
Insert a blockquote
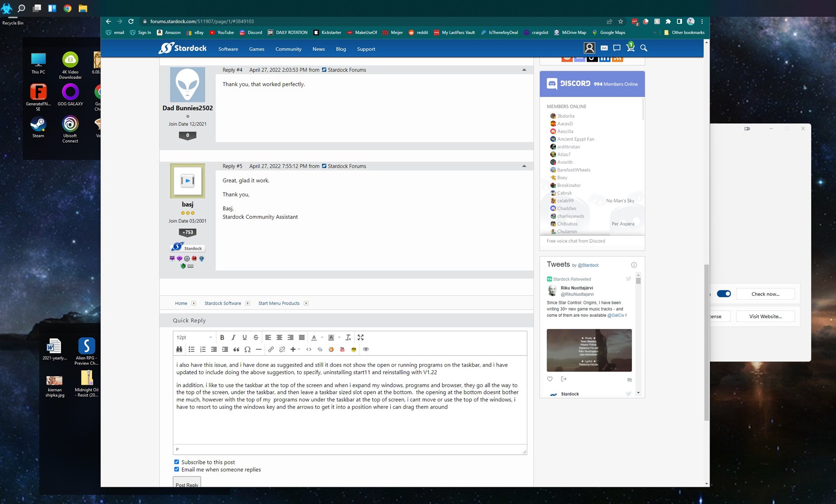point(236,349)
